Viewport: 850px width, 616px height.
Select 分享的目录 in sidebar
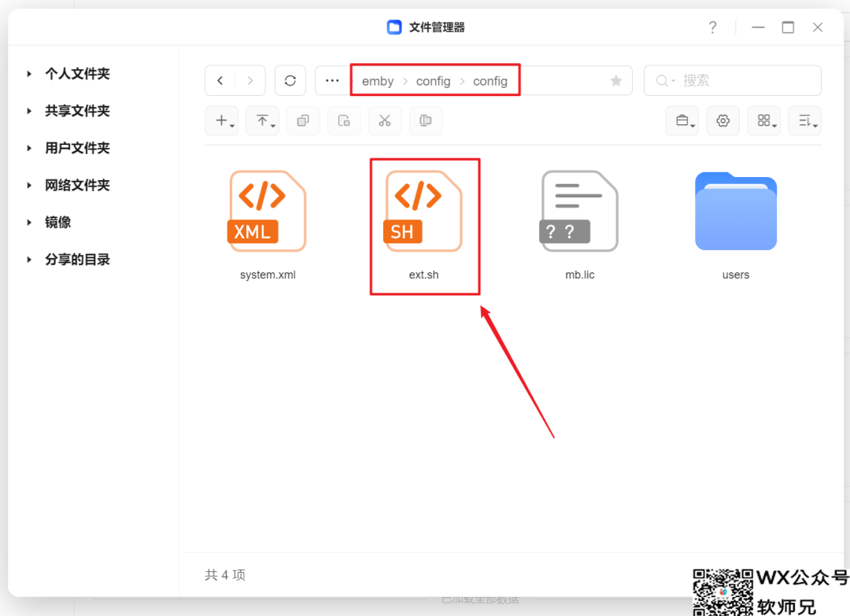tap(77, 260)
